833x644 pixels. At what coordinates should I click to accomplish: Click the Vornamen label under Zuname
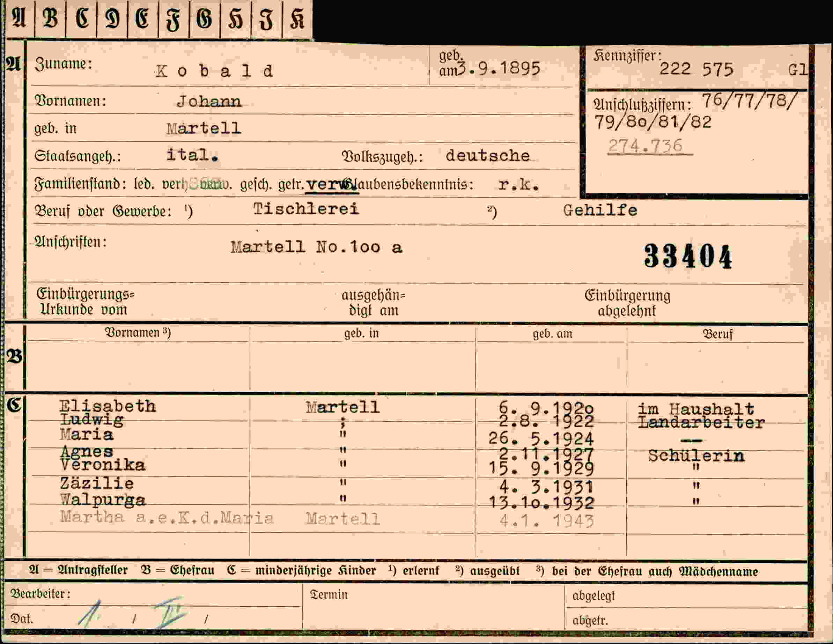click(x=70, y=101)
